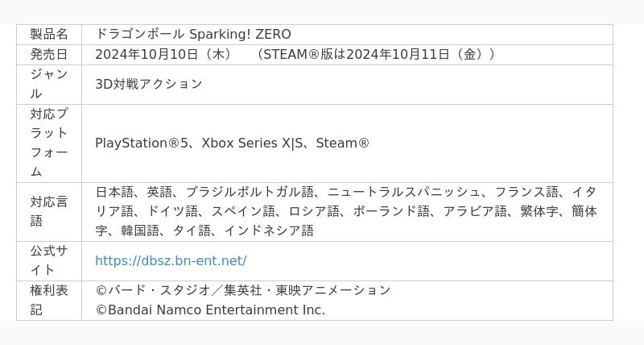Click the Steam® platform text
Viewport: 644px width, 345px height.
point(343,143)
